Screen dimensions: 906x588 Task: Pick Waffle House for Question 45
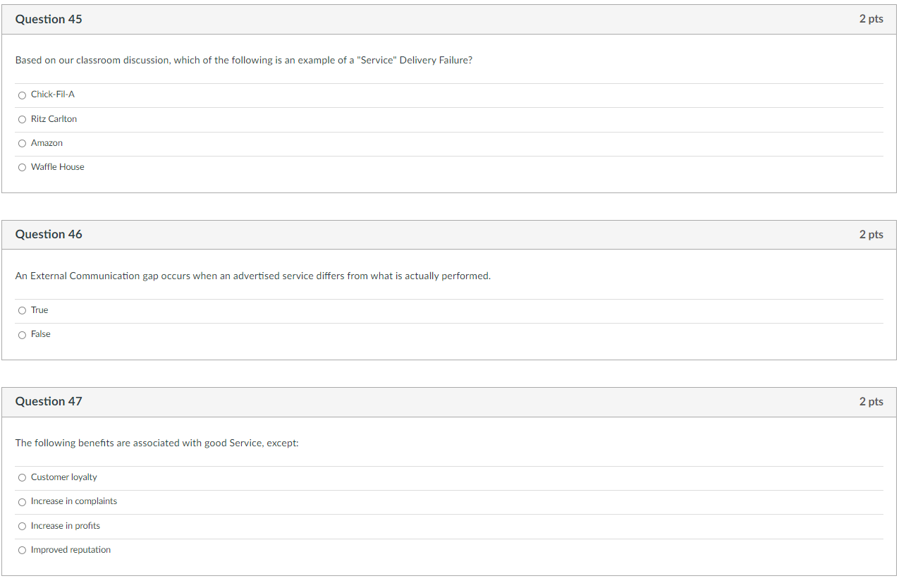tap(23, 167)
